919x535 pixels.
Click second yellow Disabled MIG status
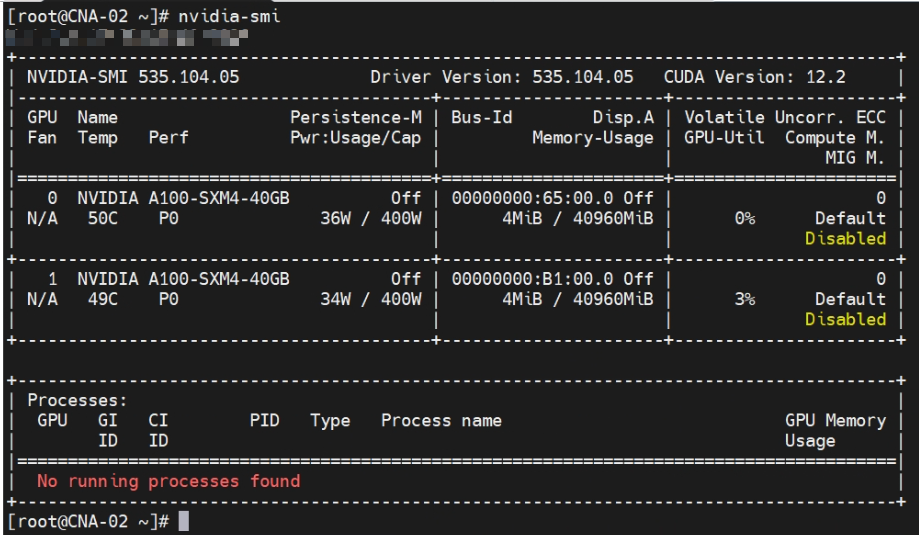point(845,319)
